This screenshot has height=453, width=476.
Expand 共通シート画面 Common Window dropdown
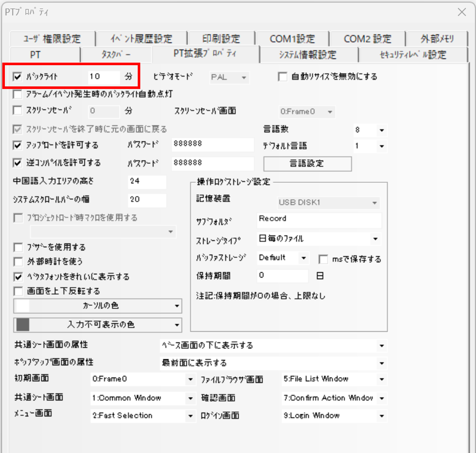143,398
